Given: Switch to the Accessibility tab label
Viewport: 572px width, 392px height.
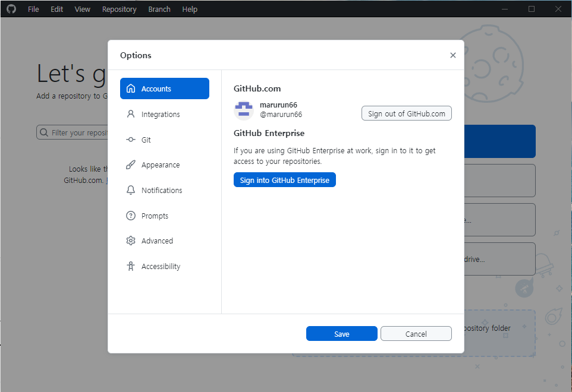Looking at the screenshot, I should [161, 267].
